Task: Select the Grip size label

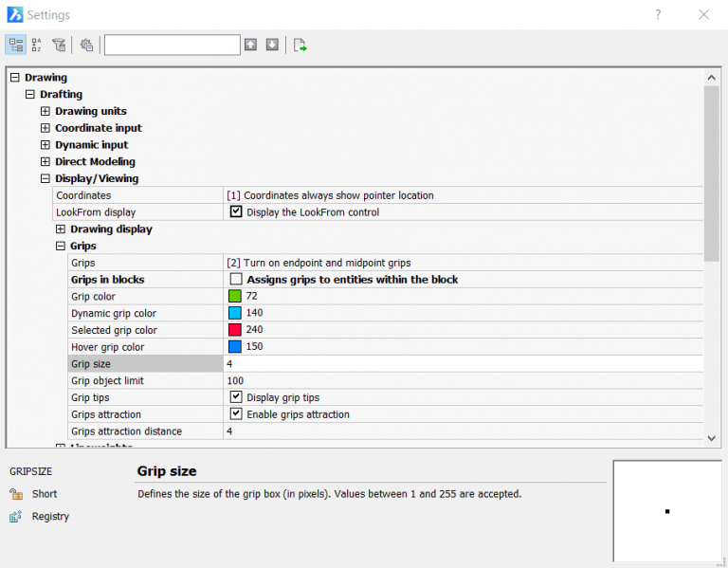Action: tap(91, 364)
